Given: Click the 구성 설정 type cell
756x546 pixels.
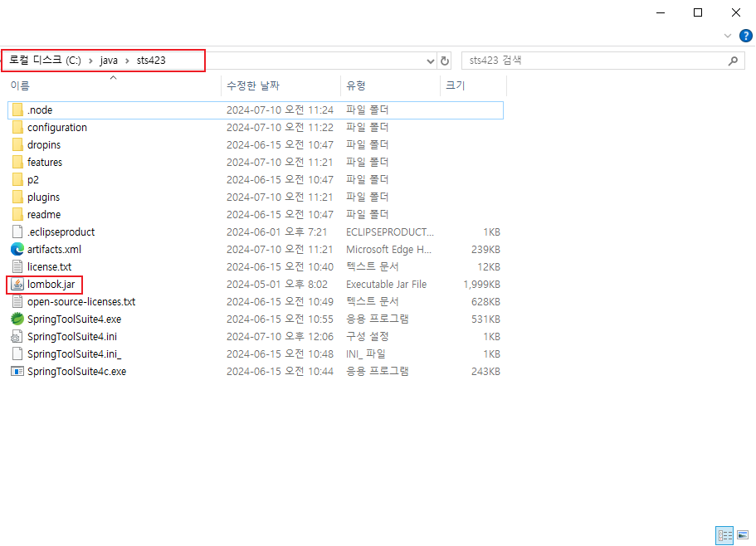Looking at the screenshot, I should coord(368,336).
